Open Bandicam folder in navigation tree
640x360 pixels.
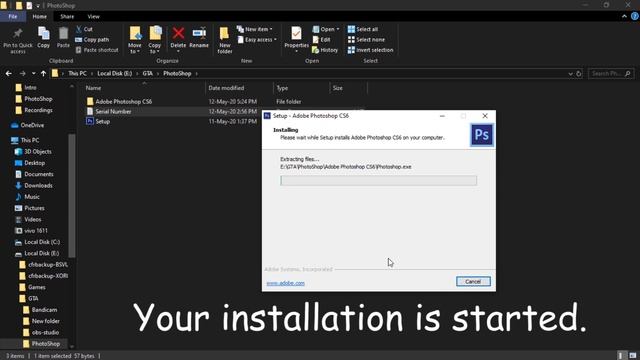[44, 310]
